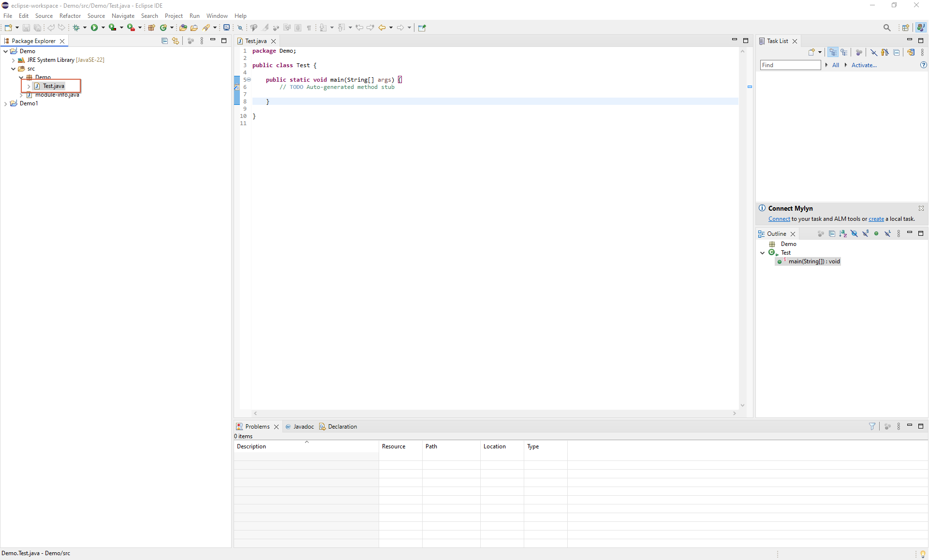
Task: Toggle alphabetical Sort in Outline view
Action: pyautogui.click(x=843, y=234)
